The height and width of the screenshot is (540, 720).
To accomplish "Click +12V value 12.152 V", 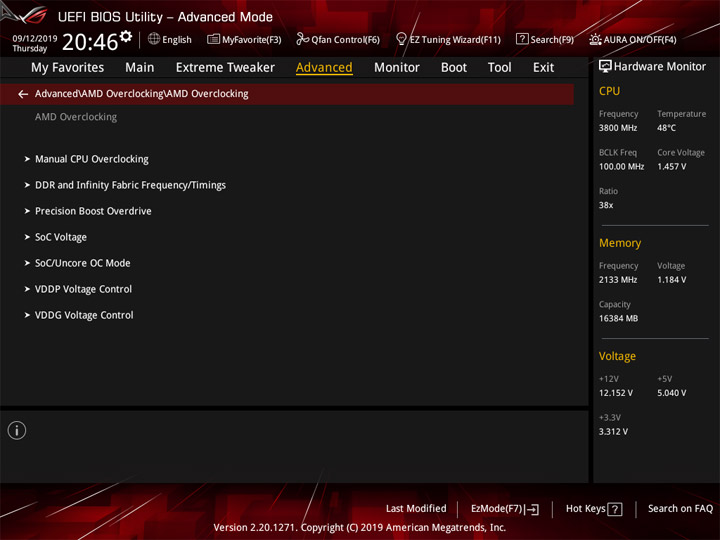I will (615, 393).
